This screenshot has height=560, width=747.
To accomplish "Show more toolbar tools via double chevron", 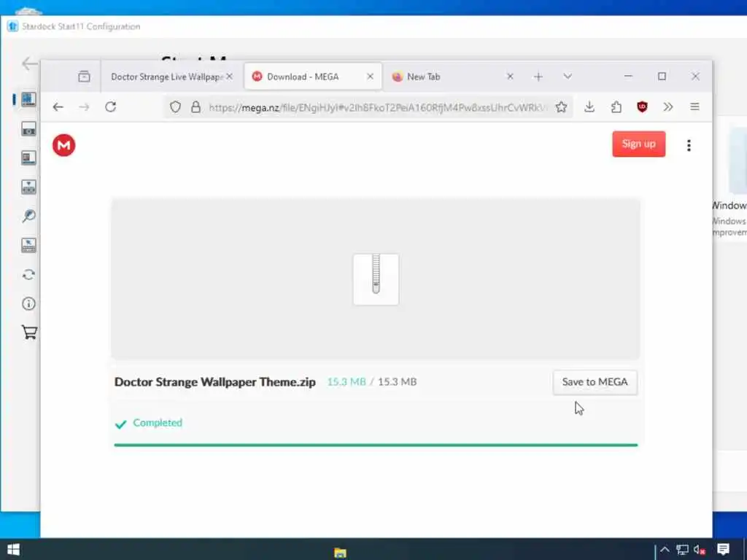I will 668,107.
